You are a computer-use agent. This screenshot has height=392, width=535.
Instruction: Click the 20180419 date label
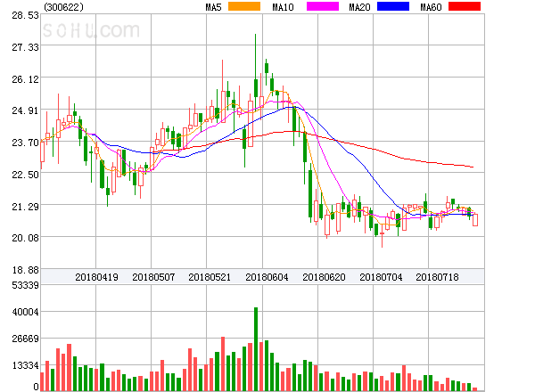point(96,277)
